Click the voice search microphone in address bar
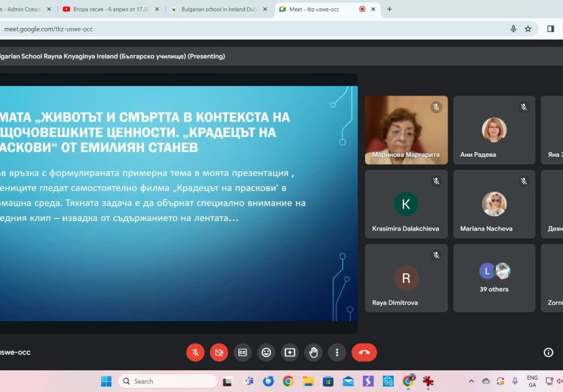The image size is (563, 392). (513, 29)
